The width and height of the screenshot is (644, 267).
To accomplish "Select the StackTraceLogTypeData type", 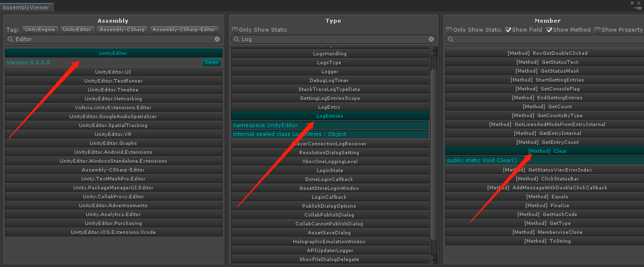I will (x=330, y=89).
